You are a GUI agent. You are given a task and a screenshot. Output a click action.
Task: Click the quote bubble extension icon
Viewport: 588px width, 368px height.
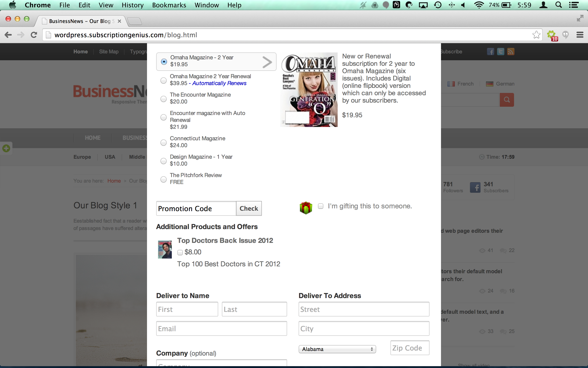(x=566, y=35)
